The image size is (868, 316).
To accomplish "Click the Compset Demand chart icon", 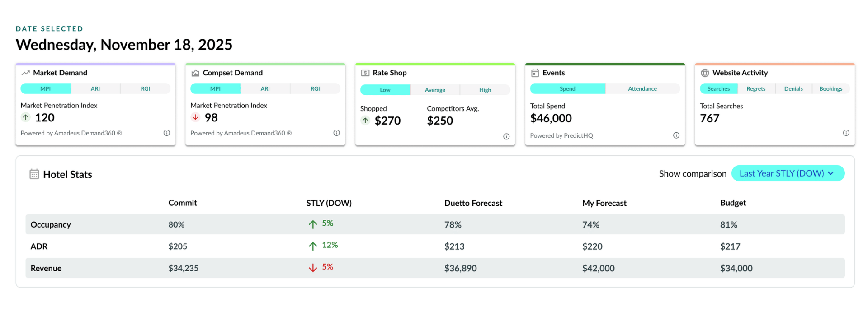I will pos(195,73).
